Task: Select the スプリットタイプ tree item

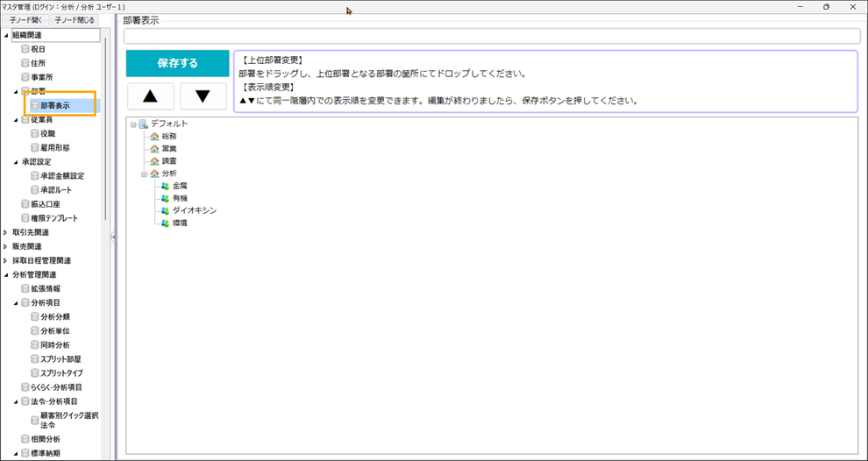Action: pyautogui.click(x=61, y=373)
